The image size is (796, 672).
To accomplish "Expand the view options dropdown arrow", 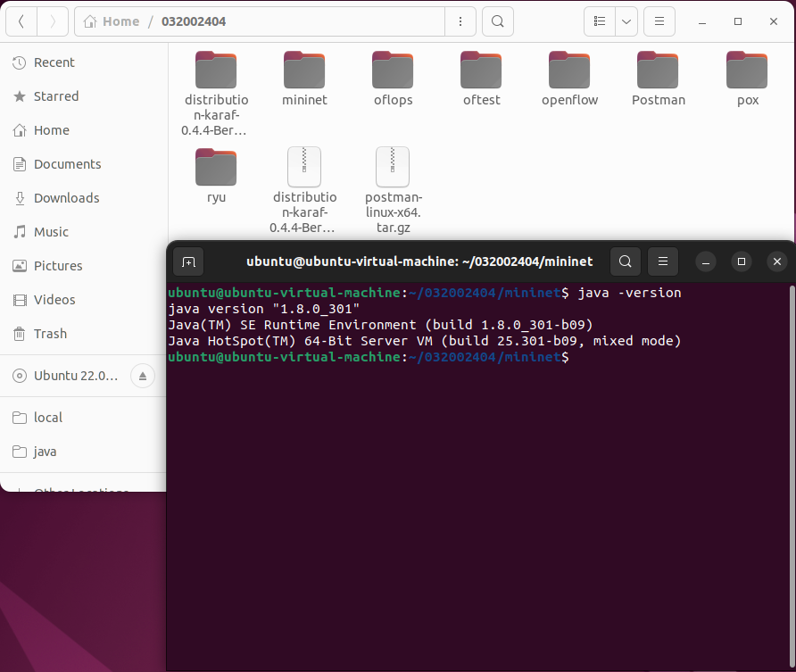I will click(626, 21).
